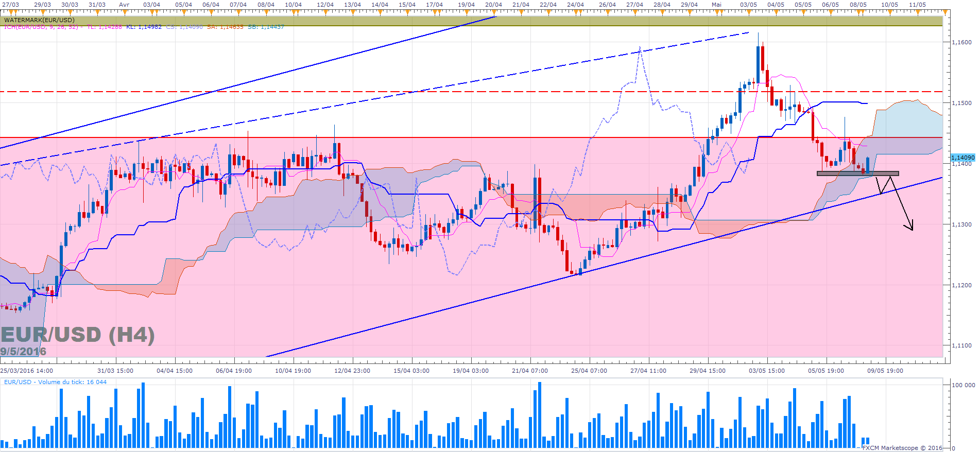Select the SB: 1,14437 legend value

266,27
